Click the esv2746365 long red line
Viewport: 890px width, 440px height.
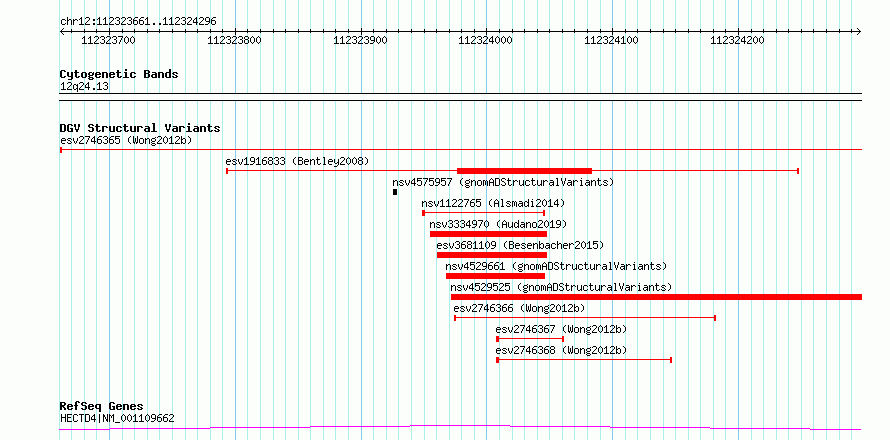pyautogui.click(x=461, y=150)
